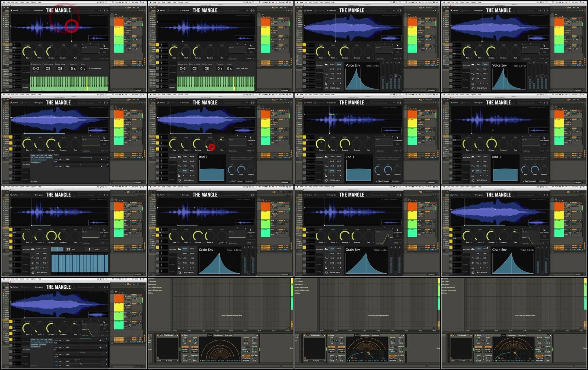
Task: Click Perform icon in frame with red-circled waveform
Action: [x=12, y=10]
